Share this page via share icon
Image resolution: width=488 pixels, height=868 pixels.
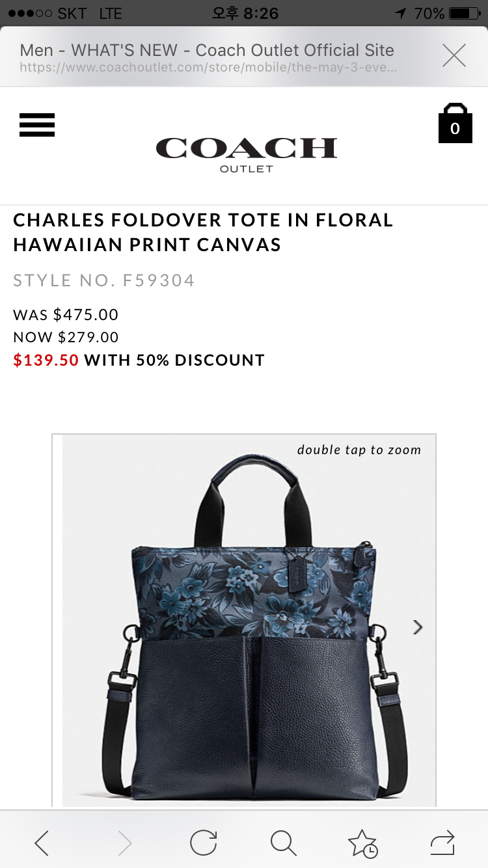[x=443, y=844]
